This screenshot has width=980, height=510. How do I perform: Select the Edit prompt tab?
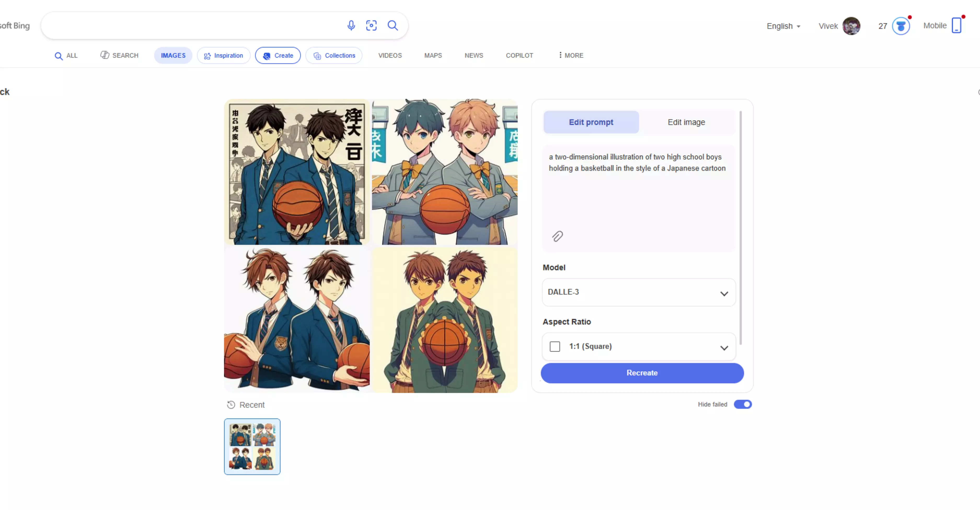click(591, 122)
